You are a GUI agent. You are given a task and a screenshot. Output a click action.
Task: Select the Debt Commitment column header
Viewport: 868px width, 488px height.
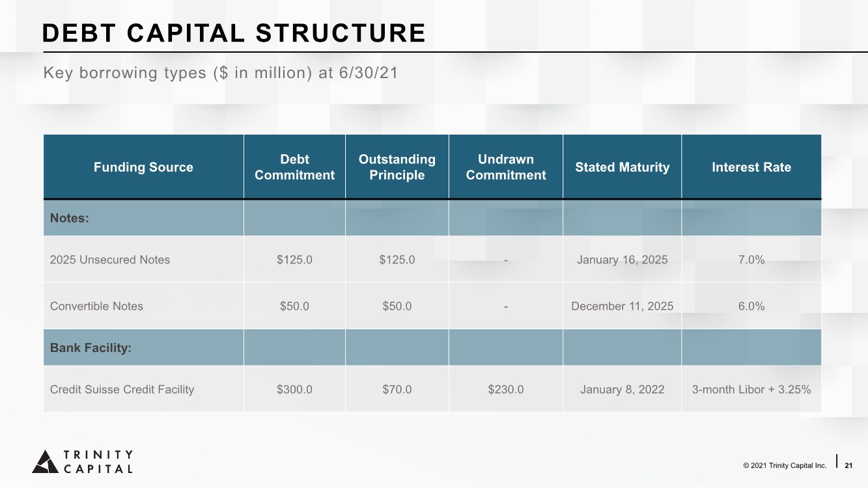pyautogui.click(x=294, y=167)
